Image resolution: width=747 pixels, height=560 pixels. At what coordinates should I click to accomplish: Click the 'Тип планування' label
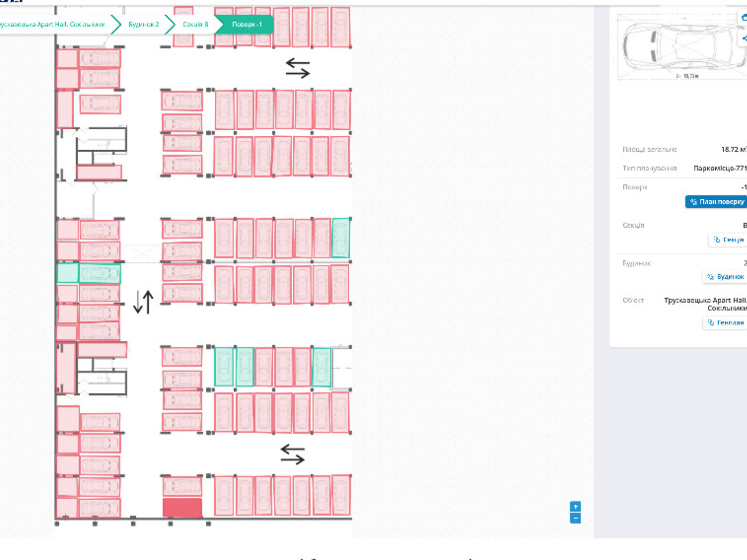point(649,168)
